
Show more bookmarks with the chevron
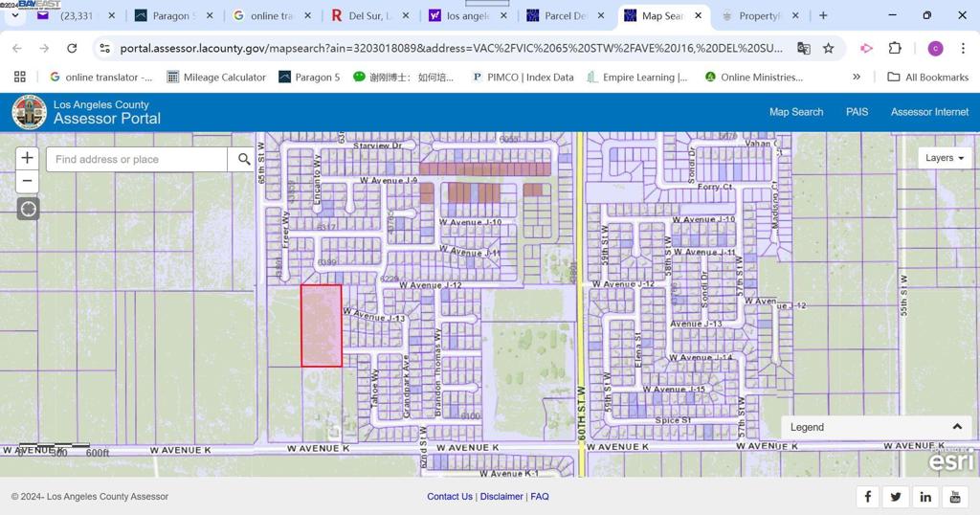pyautogui.click(x=857, y=77)
